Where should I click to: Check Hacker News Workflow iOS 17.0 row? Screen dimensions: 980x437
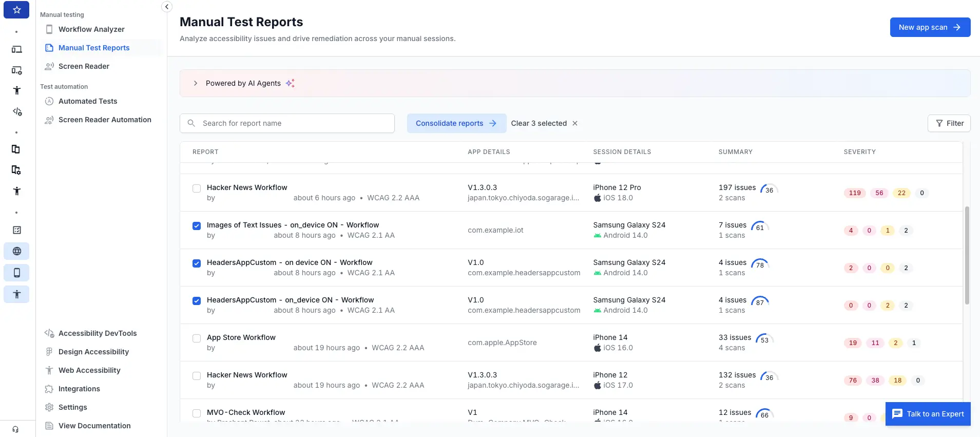point(197,376)
